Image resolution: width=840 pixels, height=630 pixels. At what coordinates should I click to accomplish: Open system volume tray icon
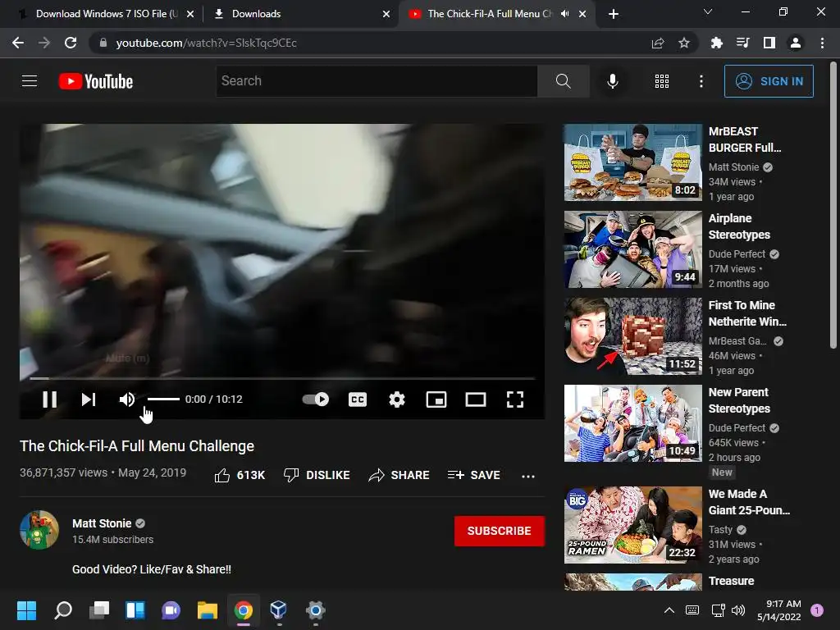tap(738, 610)
